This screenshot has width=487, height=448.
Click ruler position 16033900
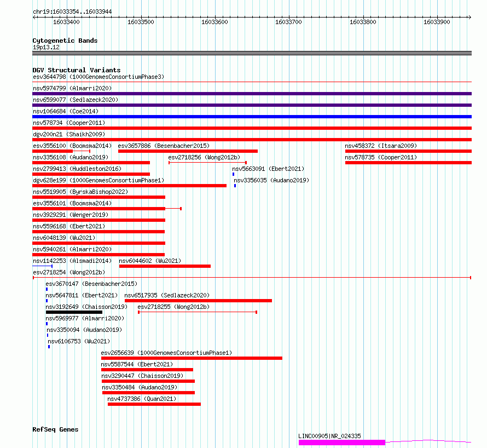click(437, 22)
